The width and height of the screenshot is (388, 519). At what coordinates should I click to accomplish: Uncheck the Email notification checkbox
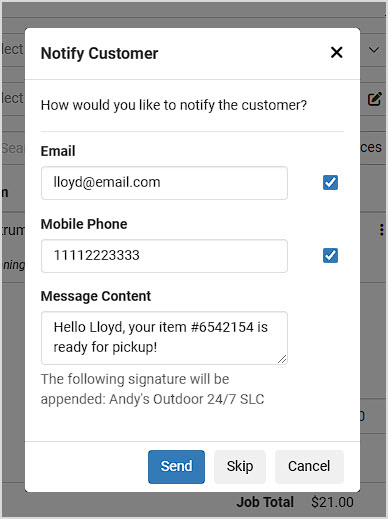coord(330,183)
